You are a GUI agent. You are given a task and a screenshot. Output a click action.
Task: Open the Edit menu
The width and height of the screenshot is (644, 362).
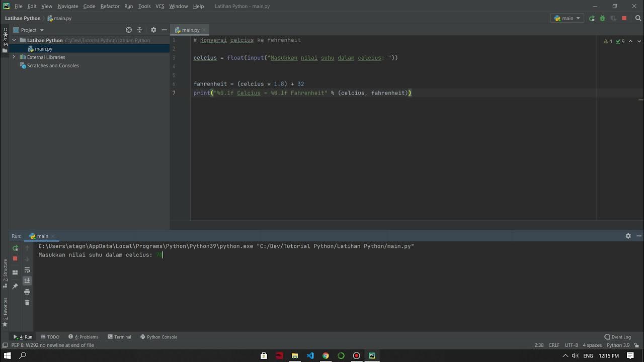[32, 6]
